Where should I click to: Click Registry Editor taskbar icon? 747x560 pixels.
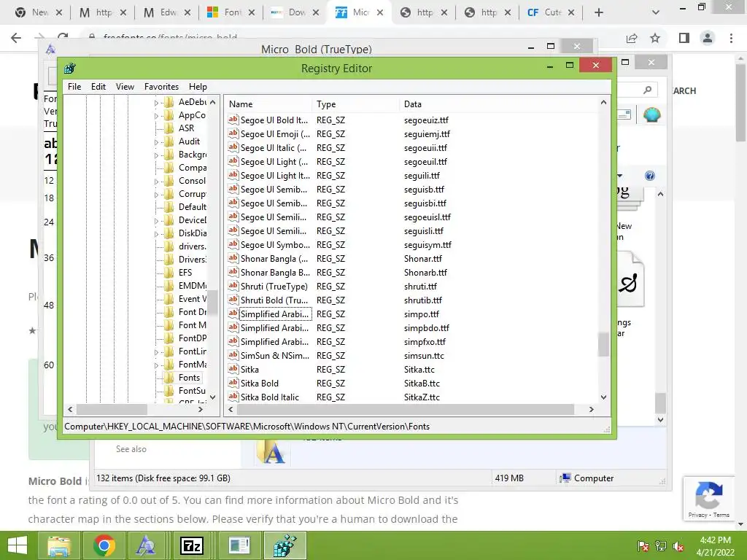[285, 545]
